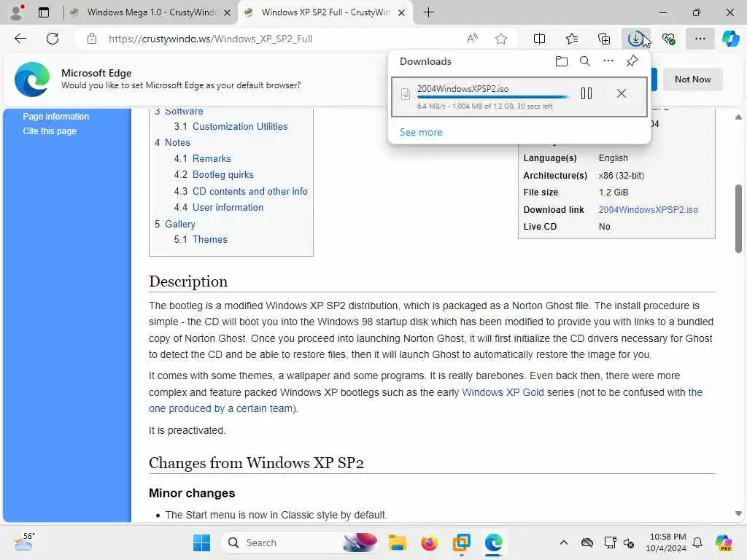Jump to Notes section in contents
Viewport: 747px width, 560px height.
tap(177, 142)
